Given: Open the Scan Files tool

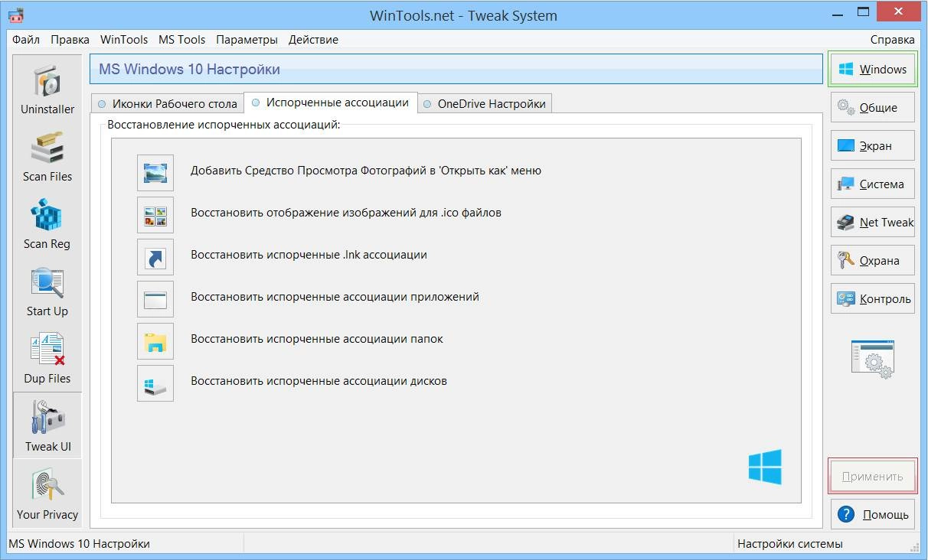Looking at the screenshot, I should tap(47, 157).
